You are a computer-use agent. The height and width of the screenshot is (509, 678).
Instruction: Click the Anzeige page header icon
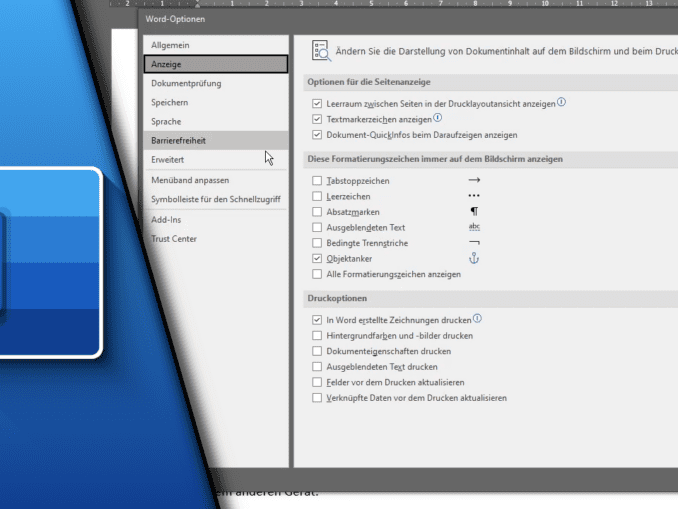coord(321,51)
